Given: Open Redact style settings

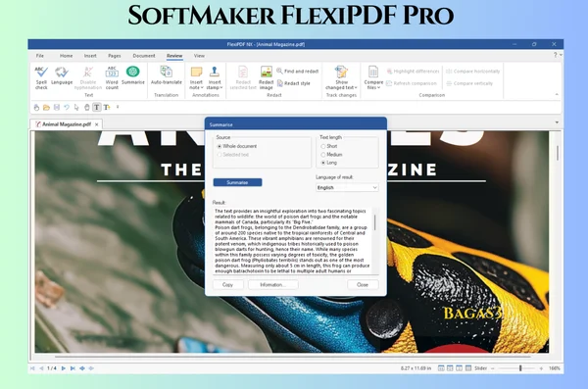Looking at the screenshot, I should [294, 83].
